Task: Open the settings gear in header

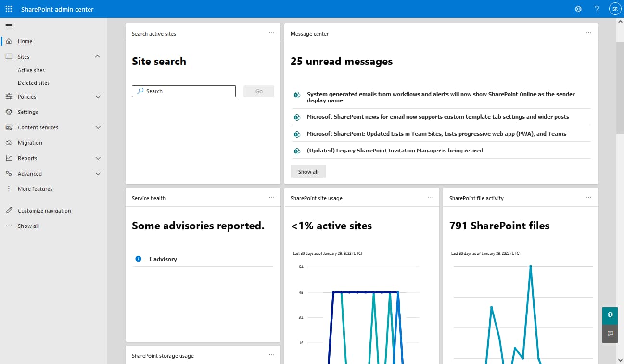Action: pos(578,9)
